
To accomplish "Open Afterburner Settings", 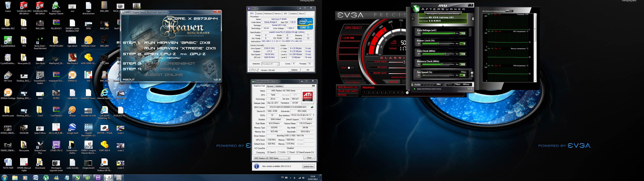I will click(x=466, y=84).
